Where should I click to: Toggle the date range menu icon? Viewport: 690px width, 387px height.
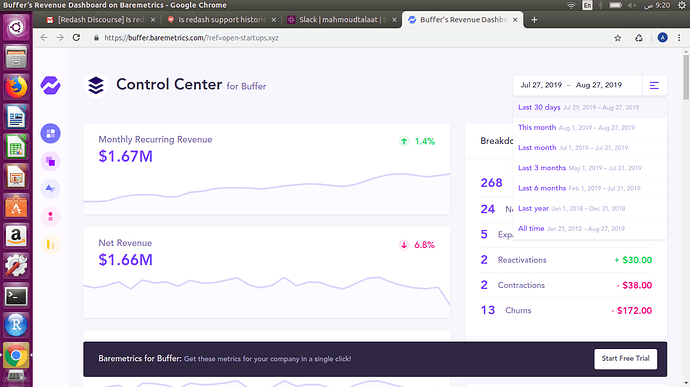pos(654,85)
